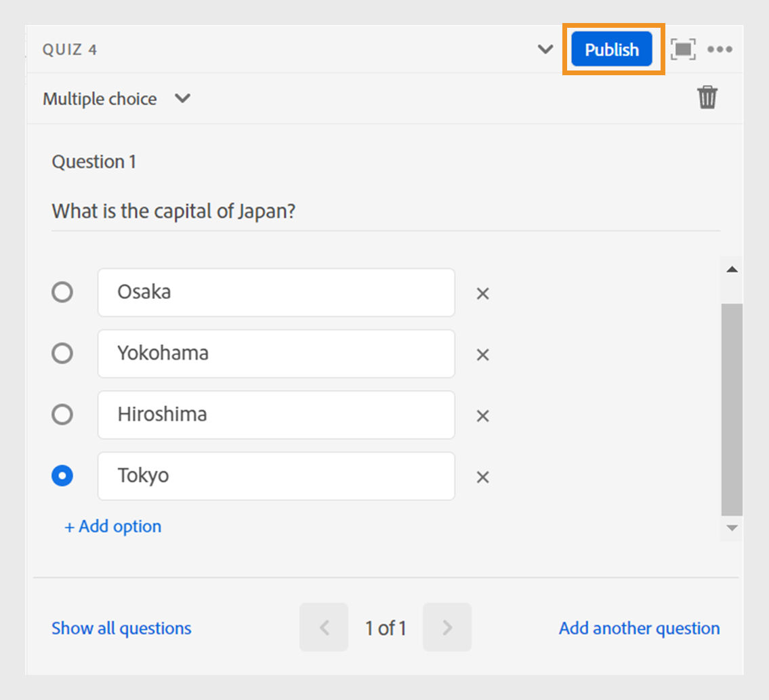Viewport: 769px width, 700px height.
Task: Open the more options ellipsis menu
Action: pos(720,49)
